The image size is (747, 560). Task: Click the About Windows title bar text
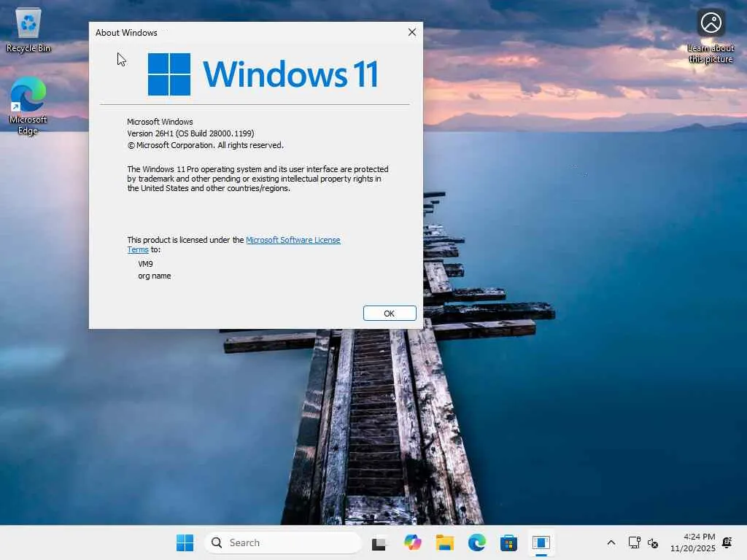[126, 32]
